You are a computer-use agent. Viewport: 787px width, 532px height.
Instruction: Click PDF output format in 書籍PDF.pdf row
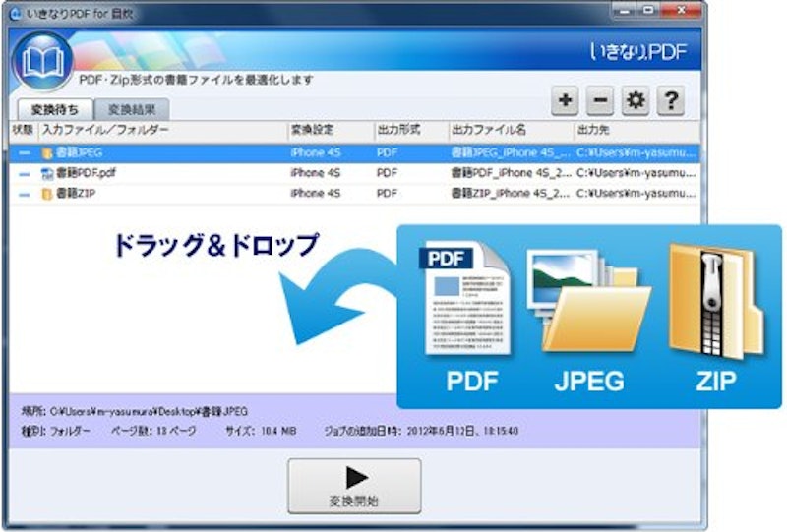coord(387,173)
